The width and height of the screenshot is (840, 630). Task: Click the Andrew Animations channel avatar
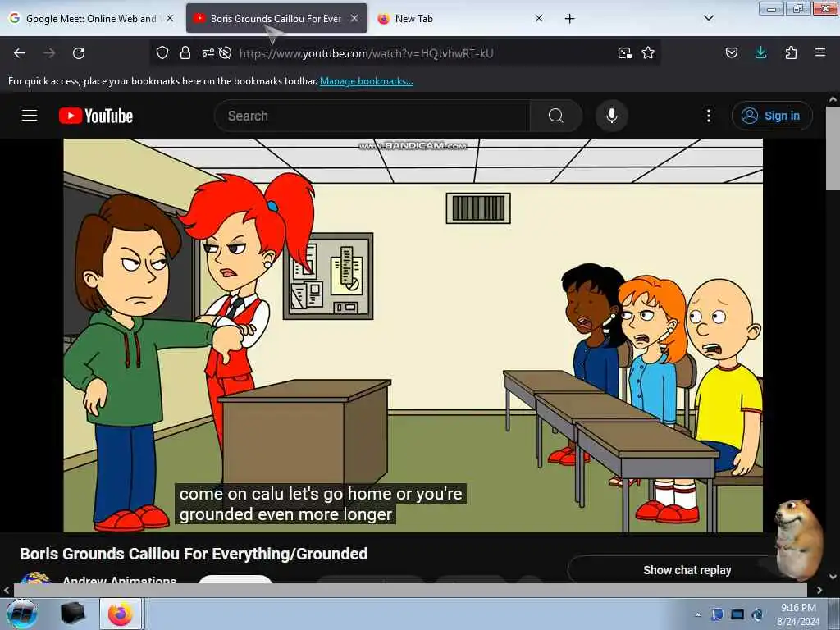click(x=35, y=578)
